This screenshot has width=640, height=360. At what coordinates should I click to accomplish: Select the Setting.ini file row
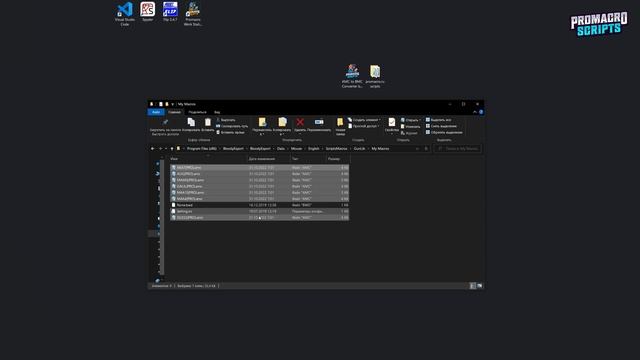click(x=260, y=211)
